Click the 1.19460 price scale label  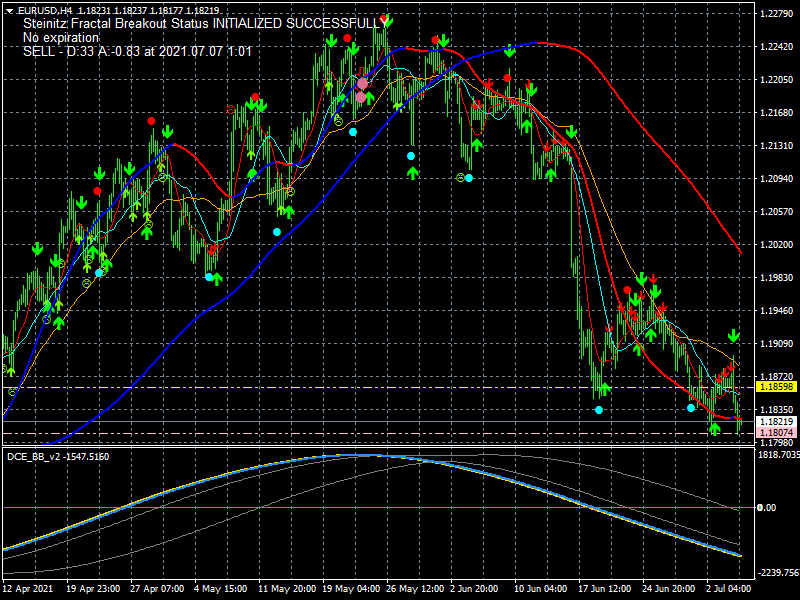pyautogui.click(x=777, y=311)
